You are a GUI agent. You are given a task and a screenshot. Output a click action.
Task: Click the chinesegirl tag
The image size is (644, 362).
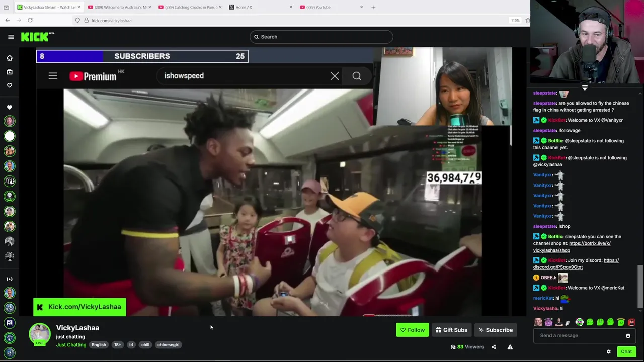168,345
